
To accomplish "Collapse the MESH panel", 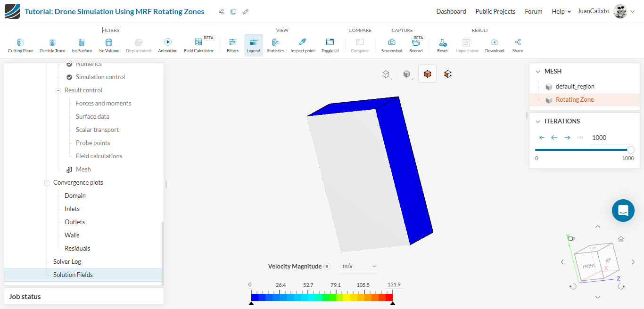I will [538, 71].
